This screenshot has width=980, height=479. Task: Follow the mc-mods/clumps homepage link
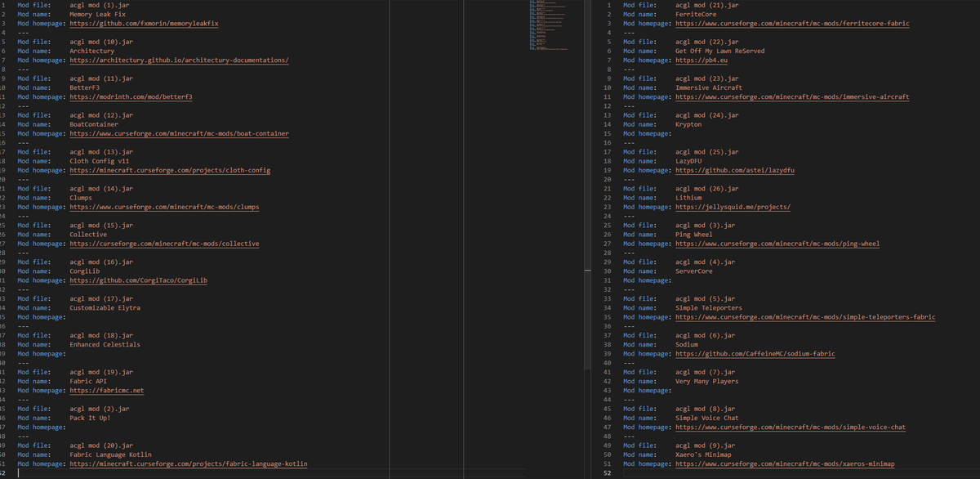coord(165,208)
